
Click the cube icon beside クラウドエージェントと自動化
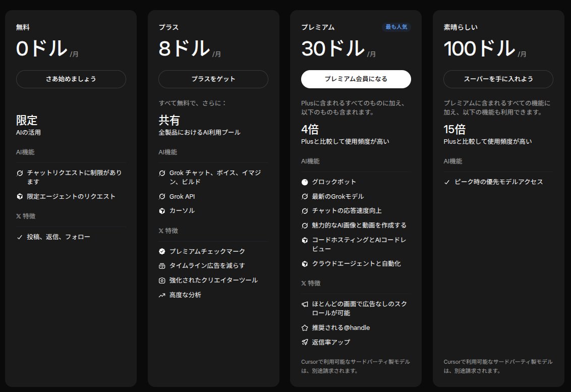tap(305, 264)
